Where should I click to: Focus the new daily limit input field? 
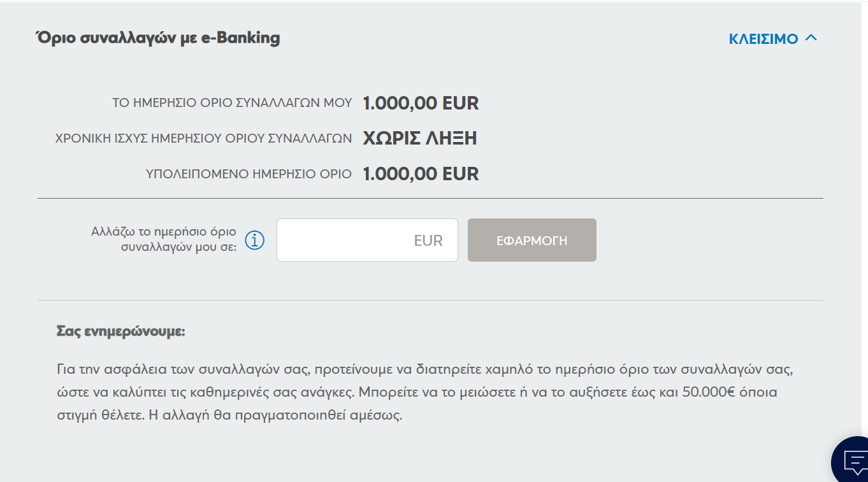(367, 240)
